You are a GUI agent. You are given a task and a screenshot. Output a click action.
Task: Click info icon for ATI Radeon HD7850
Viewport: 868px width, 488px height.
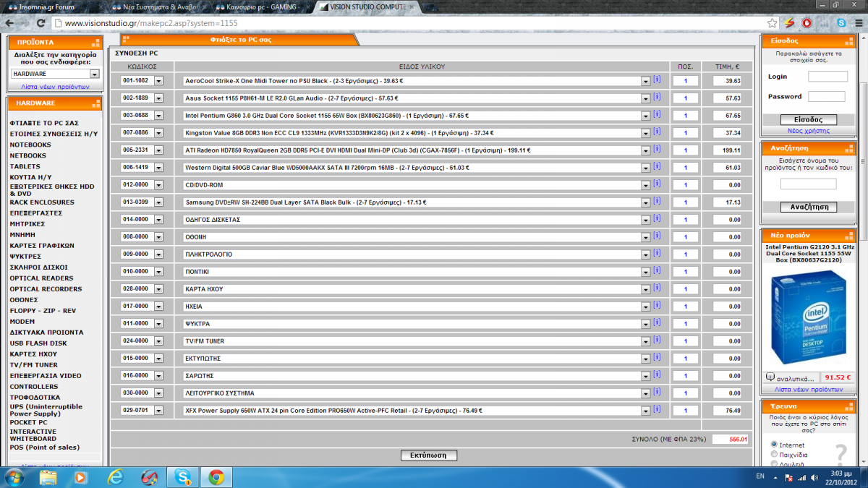coord(657,149)
